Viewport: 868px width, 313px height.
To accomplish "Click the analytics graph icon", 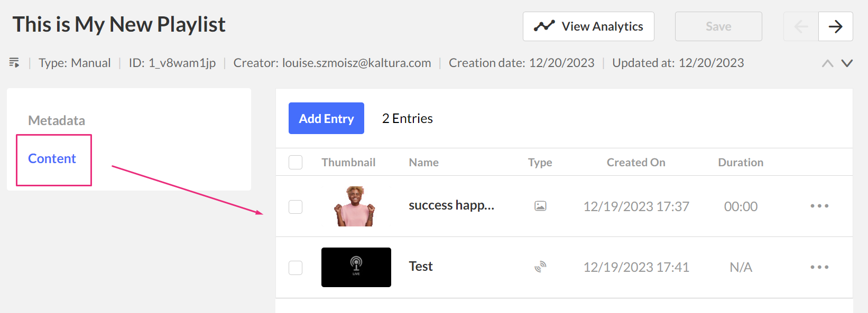I will click(x=544, y=26).
